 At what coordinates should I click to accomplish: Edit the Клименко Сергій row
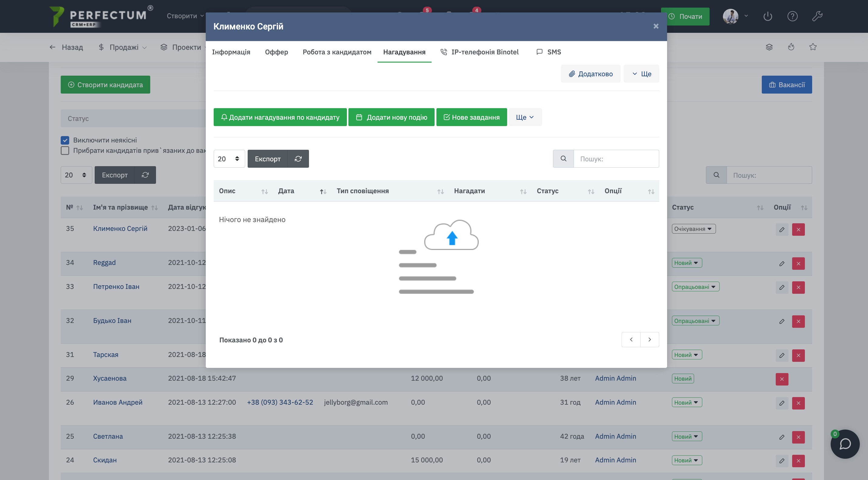(782, 230)
